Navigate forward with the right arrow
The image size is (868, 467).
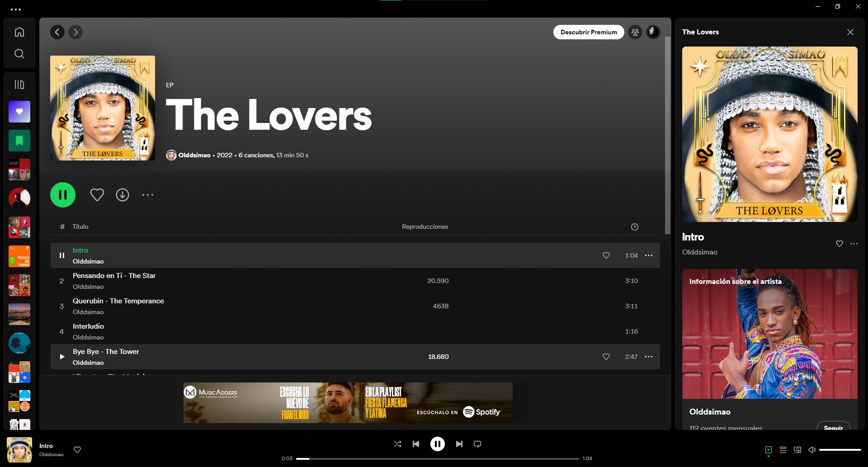(75, 32)
